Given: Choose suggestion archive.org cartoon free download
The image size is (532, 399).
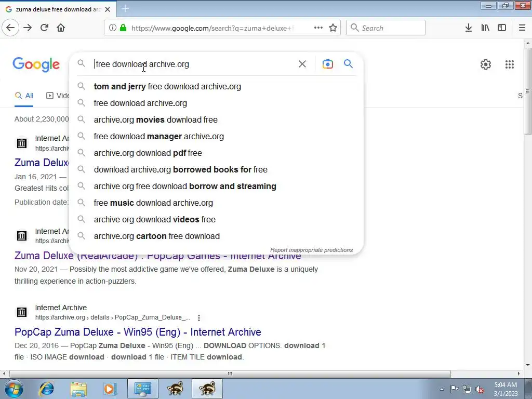Looking at the screenshot, I should (216, 236).
